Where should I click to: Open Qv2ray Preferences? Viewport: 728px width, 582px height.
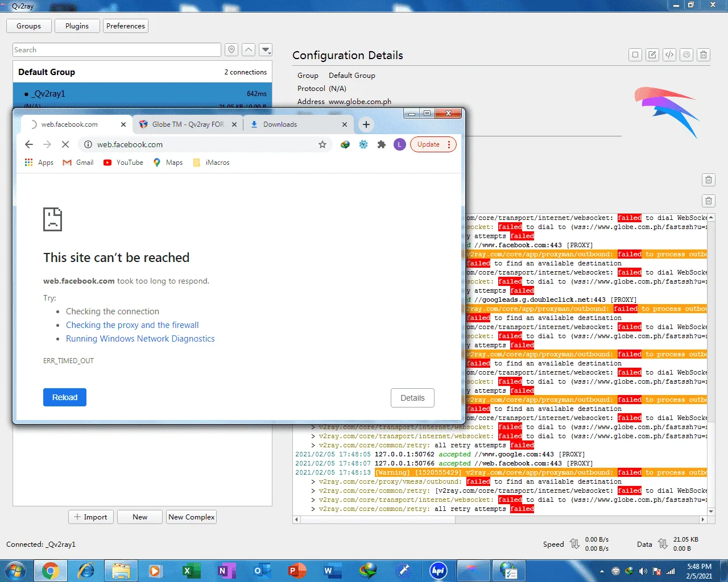[x=126, y=26]
